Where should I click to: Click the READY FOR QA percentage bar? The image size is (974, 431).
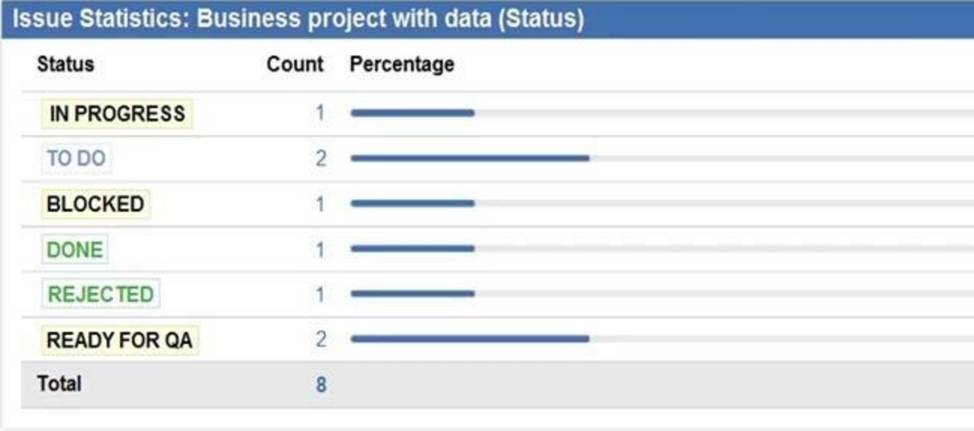pos(662,339)
